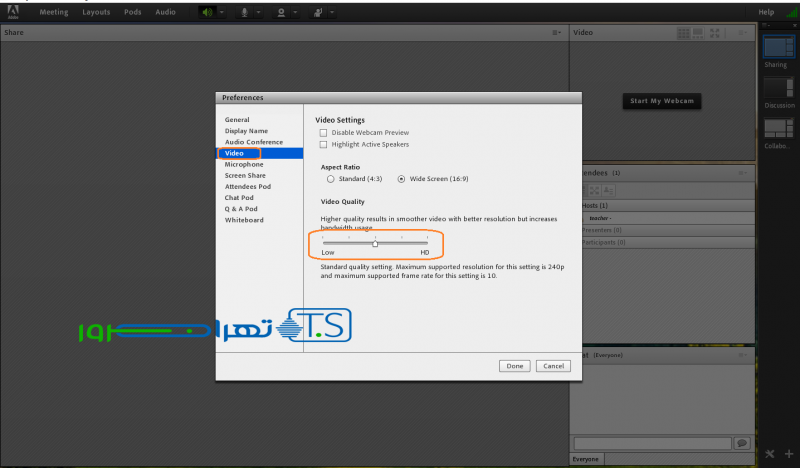Viewport: 800px width, 468px height.
Task: Check the Highlight Active Speakers option
Action: [x=323, y=145]
